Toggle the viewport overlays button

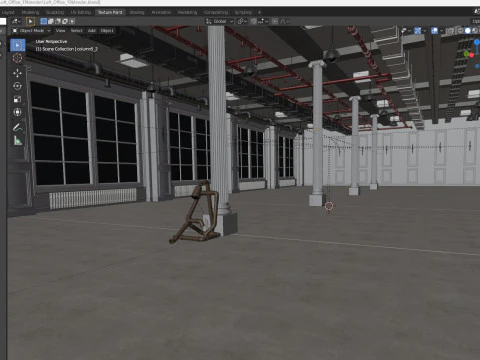(x=434, y=31)
